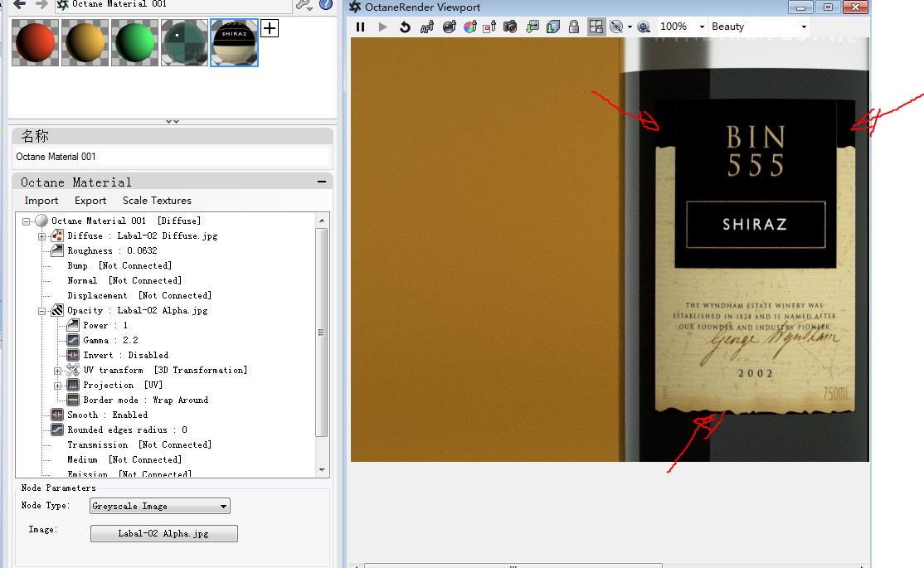Open the Node Type Greyscale Image dropdown

tap(160, 506)
